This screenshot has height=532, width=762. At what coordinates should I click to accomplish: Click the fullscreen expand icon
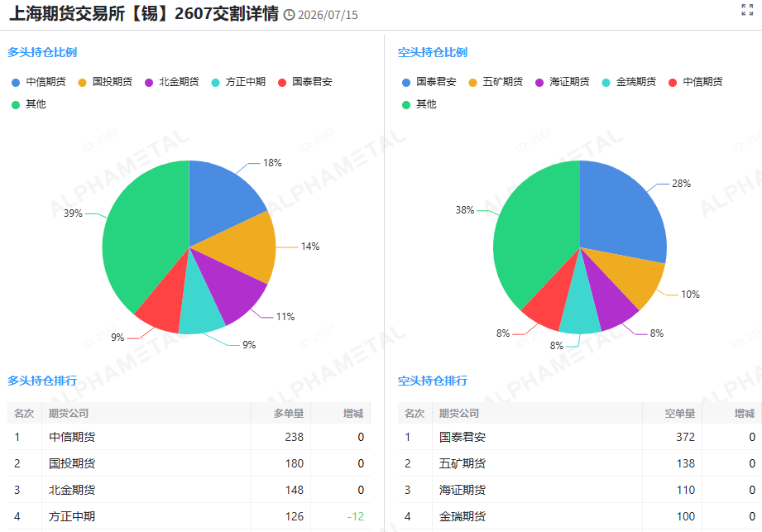(x=747, y=10)
